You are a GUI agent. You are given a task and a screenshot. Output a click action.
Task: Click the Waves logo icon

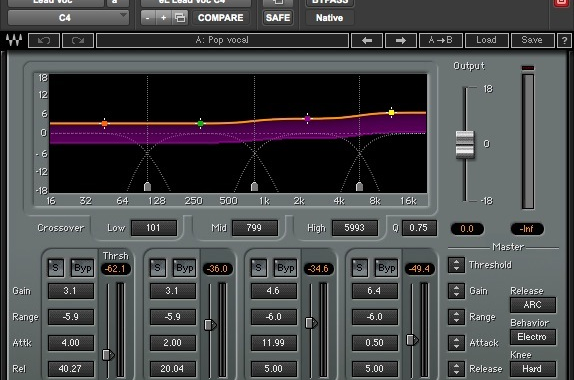pyautogui.click(x=14, y=40)
